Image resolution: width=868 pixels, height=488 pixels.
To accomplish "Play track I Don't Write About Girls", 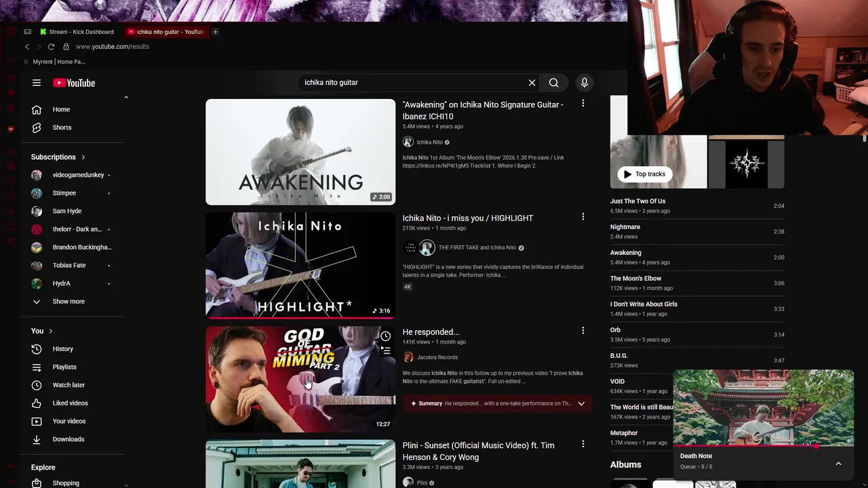I will click(x=697, y=308).
